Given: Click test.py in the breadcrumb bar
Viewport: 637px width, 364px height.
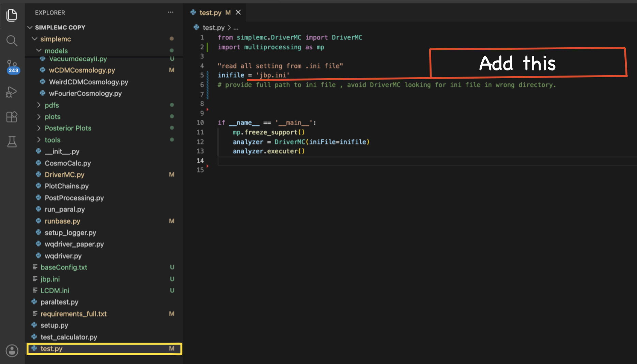Looking at the screenshot, I should pos(214,28).
